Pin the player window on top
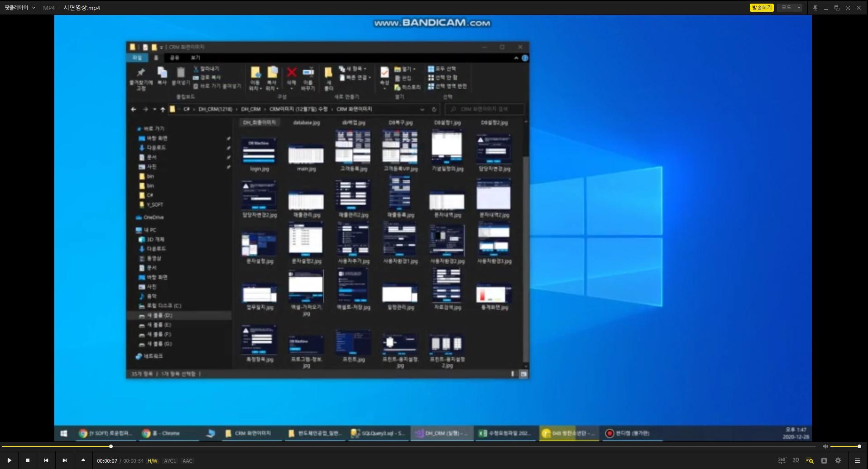The height and width of the screenshot is (469, 868). (x=815, y=8)
